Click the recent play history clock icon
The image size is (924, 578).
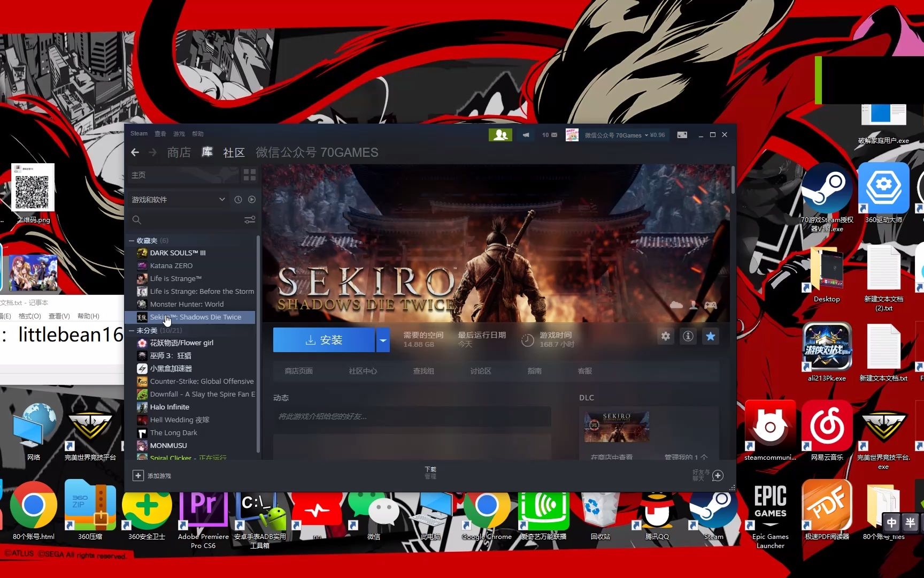238,199
